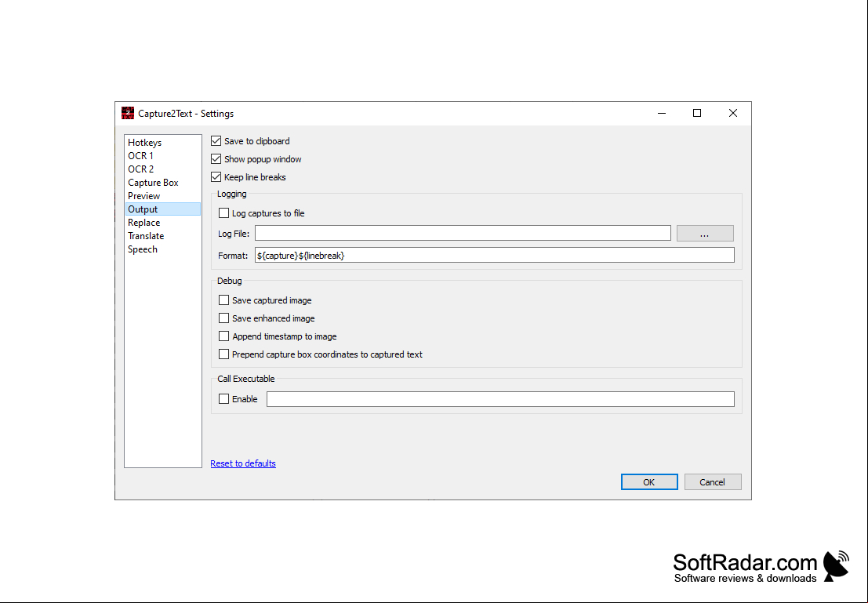Tick Save enhanced image checkbox

pyautogui.click(x=223, y=318)
